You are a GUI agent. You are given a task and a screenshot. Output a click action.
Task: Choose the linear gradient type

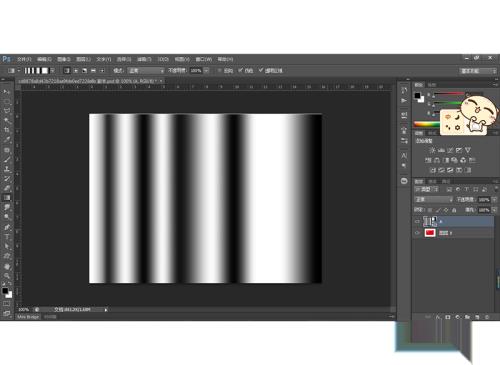67,71
